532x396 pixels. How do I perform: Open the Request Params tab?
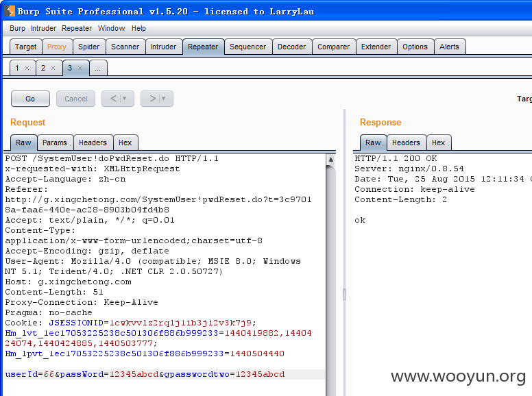pyautogui.click(x=55, y=143)
